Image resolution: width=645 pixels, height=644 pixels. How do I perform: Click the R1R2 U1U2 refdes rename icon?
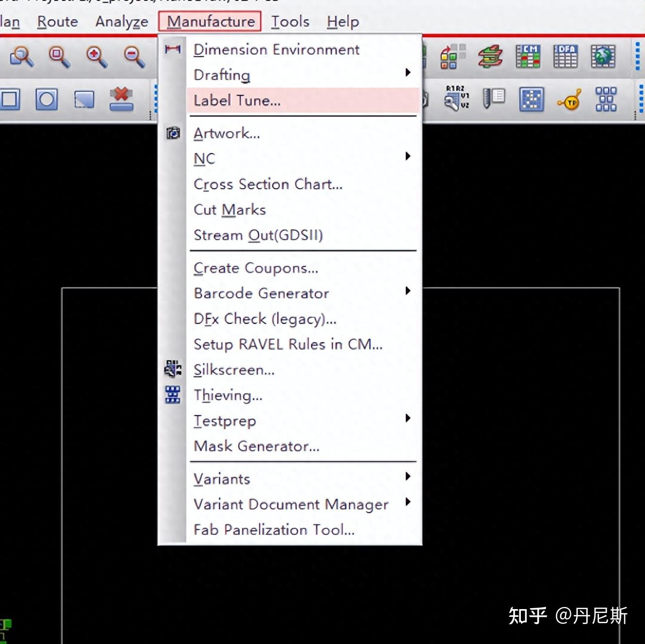(x=457, y=98)
